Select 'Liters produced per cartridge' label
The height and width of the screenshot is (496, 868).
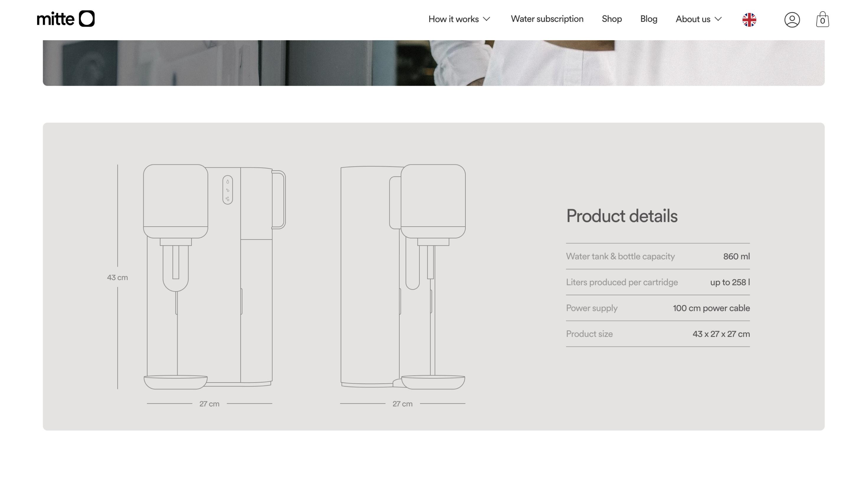coord(622,282)
